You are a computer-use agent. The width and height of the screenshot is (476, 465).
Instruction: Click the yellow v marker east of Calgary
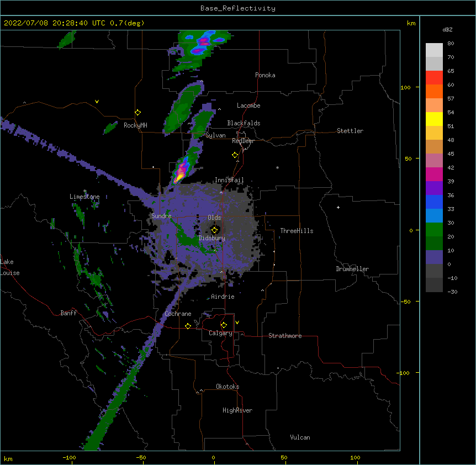click(x=237, y=323)
